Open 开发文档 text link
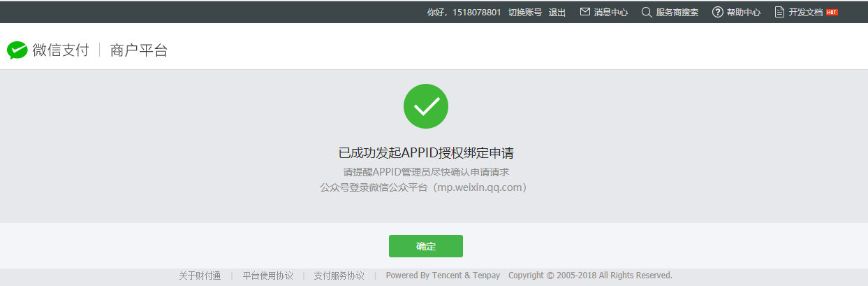The height and width of the screenshot is (286, 868). 806,13
